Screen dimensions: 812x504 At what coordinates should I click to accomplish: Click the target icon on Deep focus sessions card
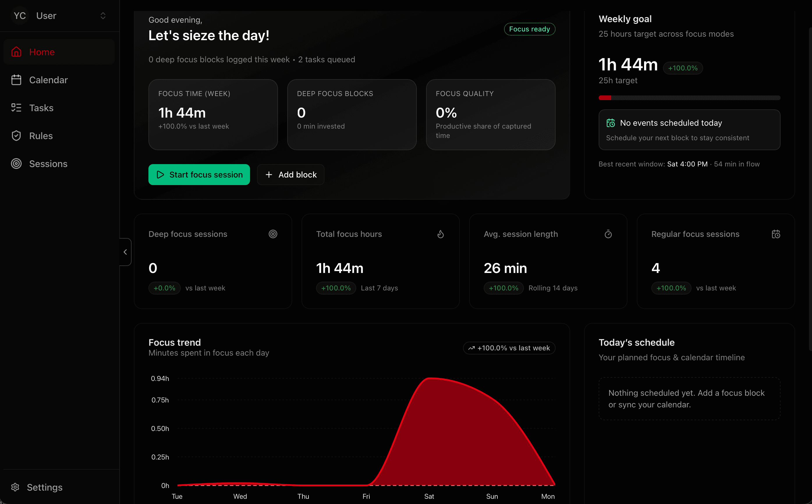[x=273, y=234]
